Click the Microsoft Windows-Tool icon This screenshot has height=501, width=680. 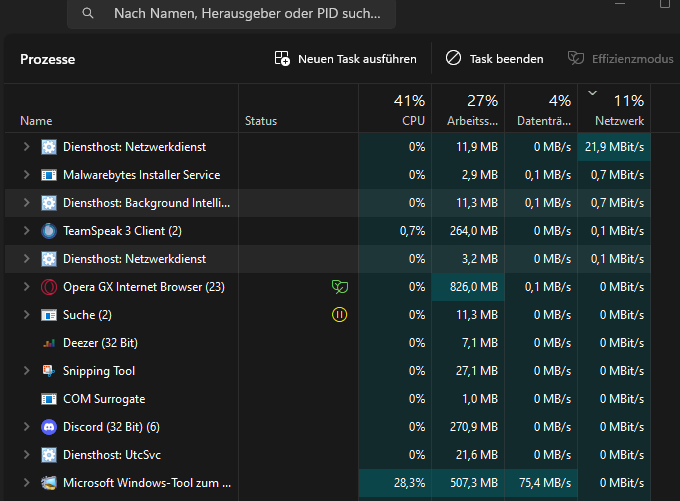click(x=49, y=483)
